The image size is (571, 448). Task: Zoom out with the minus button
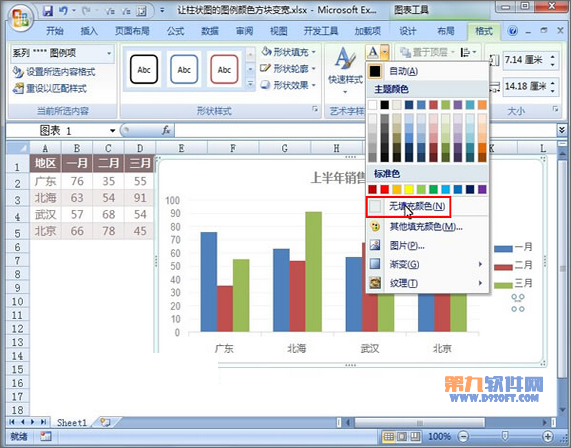click(463, 436)
